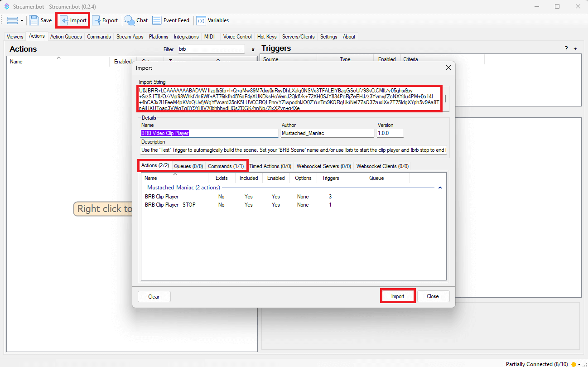This screenshot has height=367, width=588.
Task: Click the Import toolbar icon
Action: pos(64,20)
